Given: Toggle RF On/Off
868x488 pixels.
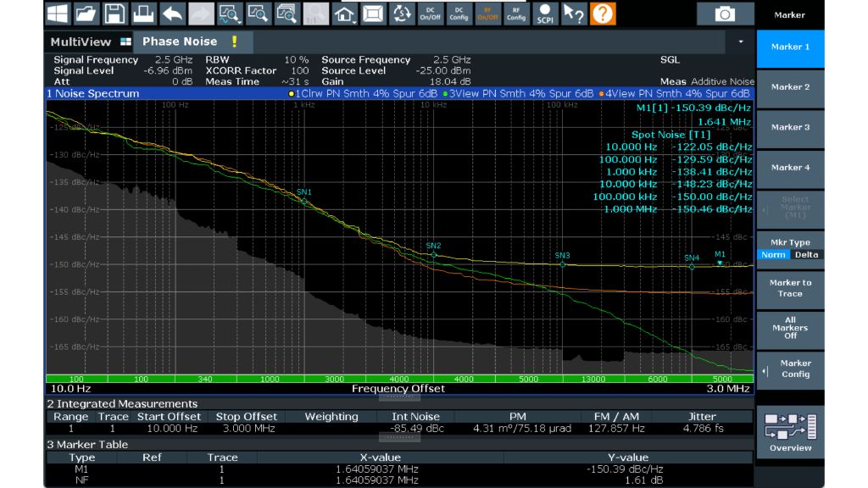Looking at the screenshot, I should (487, 14).
